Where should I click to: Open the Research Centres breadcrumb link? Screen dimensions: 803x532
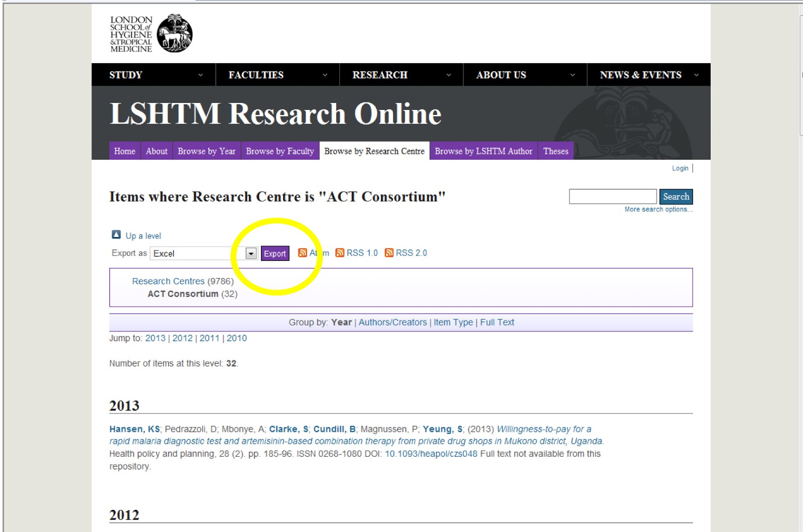pyautogui.click(x=168, y=281)
